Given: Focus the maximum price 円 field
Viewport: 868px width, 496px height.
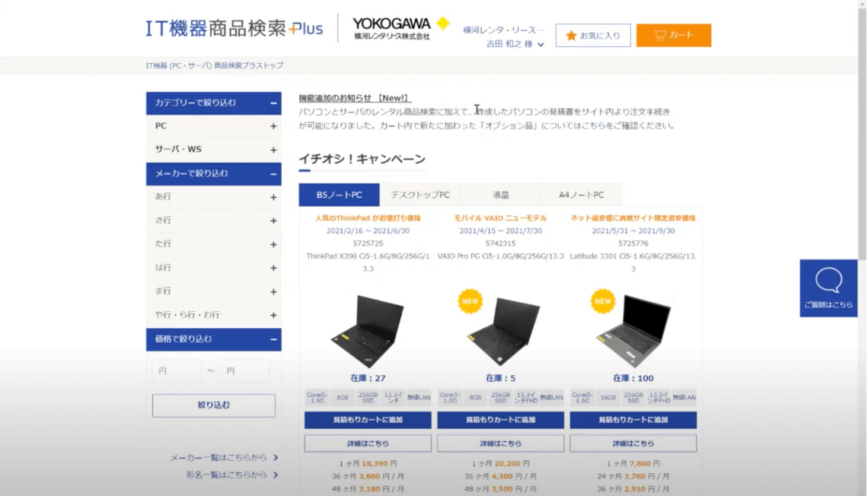Looking at the screenshot, I should [244, 371].
